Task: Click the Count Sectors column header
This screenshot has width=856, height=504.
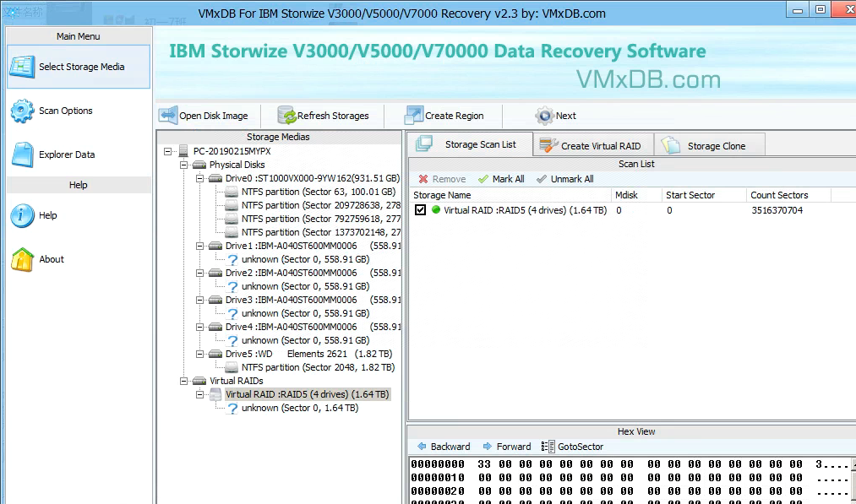Action: pos(788,195)
